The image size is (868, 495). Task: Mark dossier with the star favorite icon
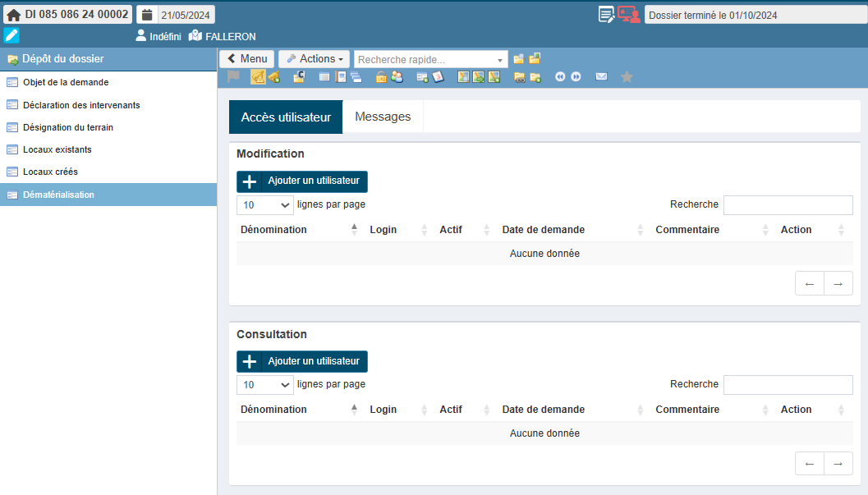click(627, 76)
